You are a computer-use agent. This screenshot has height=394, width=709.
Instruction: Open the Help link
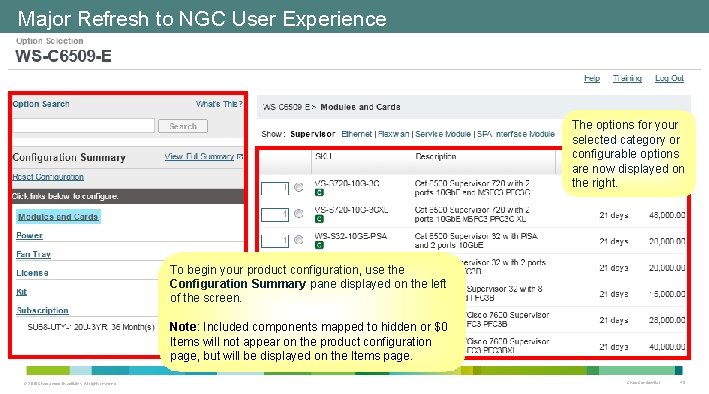591,78
